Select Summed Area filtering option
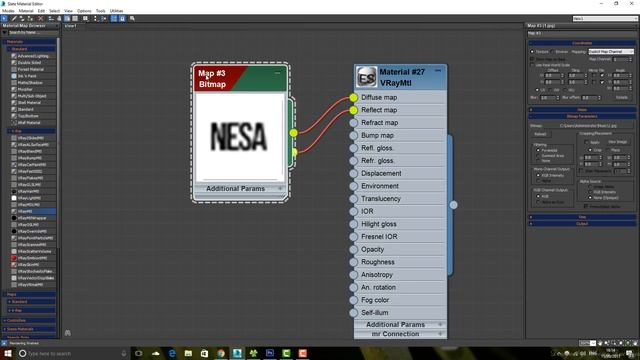640x360 pixels. tap(538, 156)
